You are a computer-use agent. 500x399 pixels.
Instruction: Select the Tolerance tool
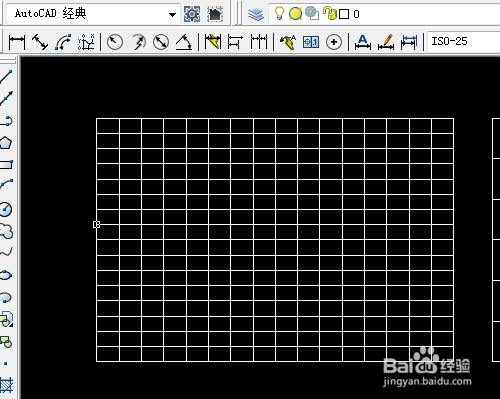coord(311,42)
